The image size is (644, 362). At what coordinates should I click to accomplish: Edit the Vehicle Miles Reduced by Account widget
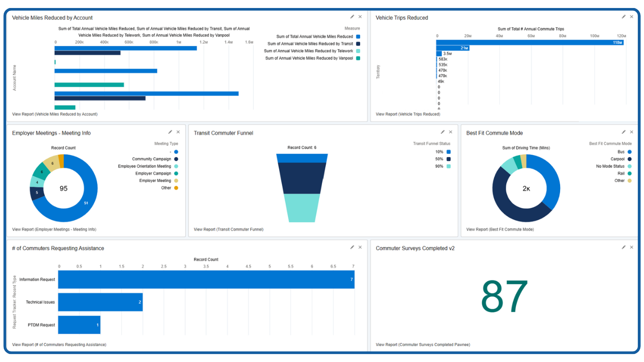352,17
